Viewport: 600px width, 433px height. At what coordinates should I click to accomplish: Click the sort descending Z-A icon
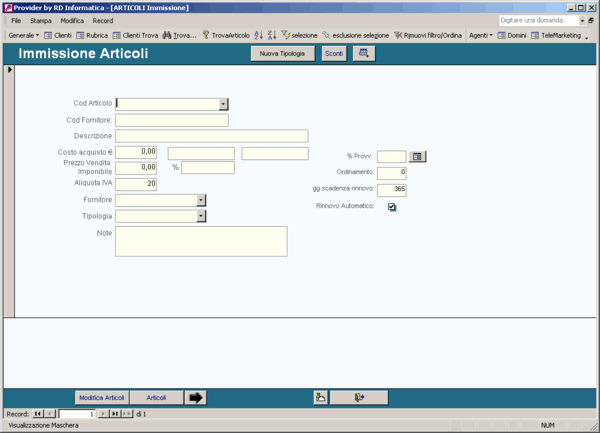[272, 35]
